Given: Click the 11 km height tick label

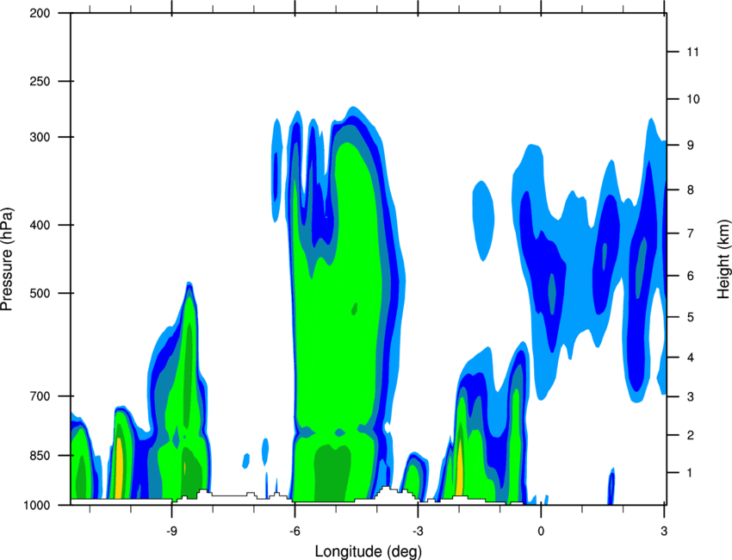Looking at the screenshot, I should point(692,52).
